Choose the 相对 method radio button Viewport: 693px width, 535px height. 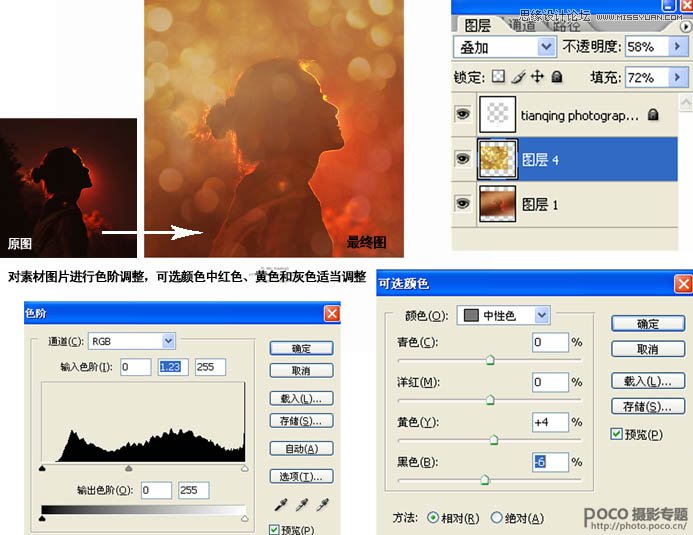click(x=433, y=517)
